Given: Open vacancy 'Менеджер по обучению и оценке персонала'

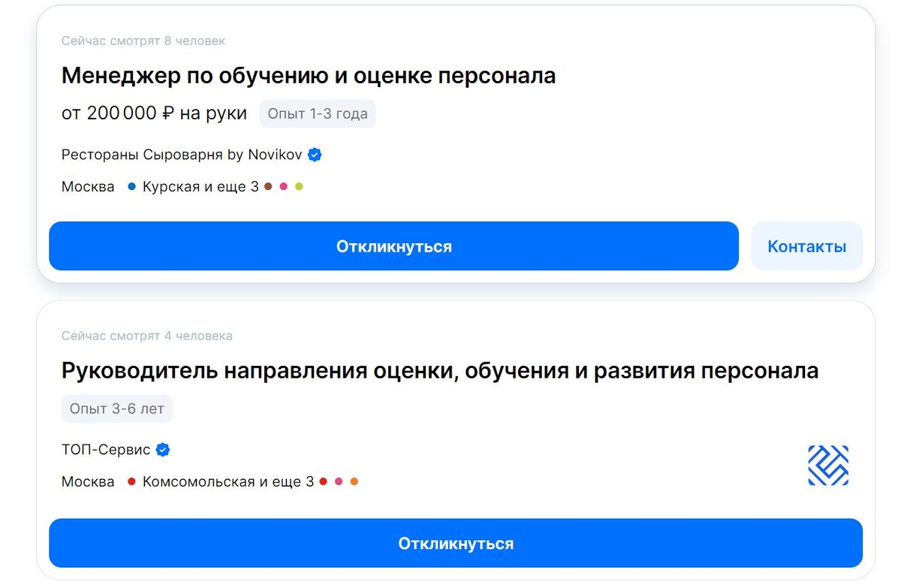Looking at the screenshot, I should pyautogui.click(x=308, y=75).
